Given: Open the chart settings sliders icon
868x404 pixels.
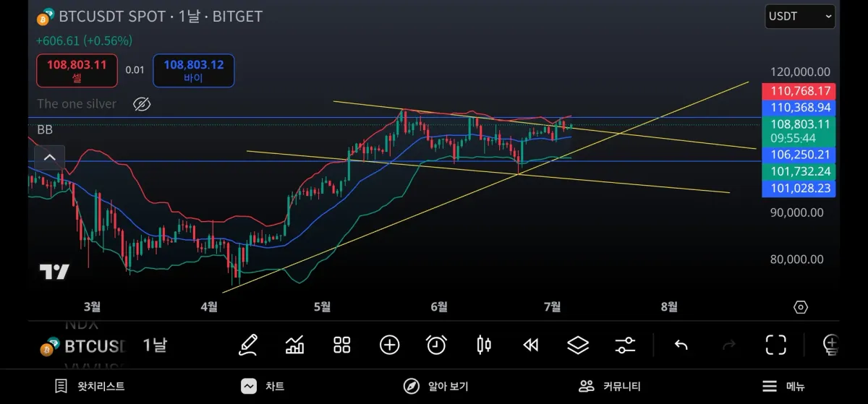Looking at the screenshot, I should [625, 345].
